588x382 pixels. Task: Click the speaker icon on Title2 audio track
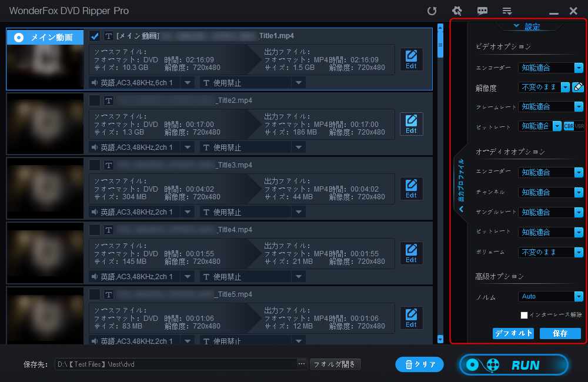(95, 148)
